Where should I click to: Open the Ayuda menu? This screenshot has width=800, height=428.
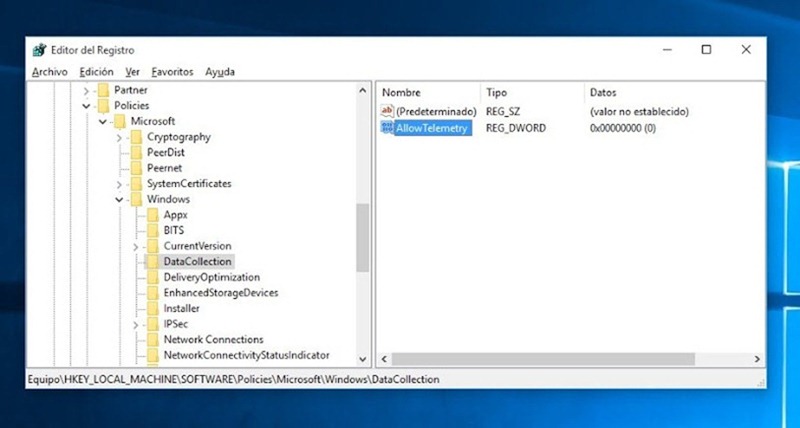pos(220,72)
